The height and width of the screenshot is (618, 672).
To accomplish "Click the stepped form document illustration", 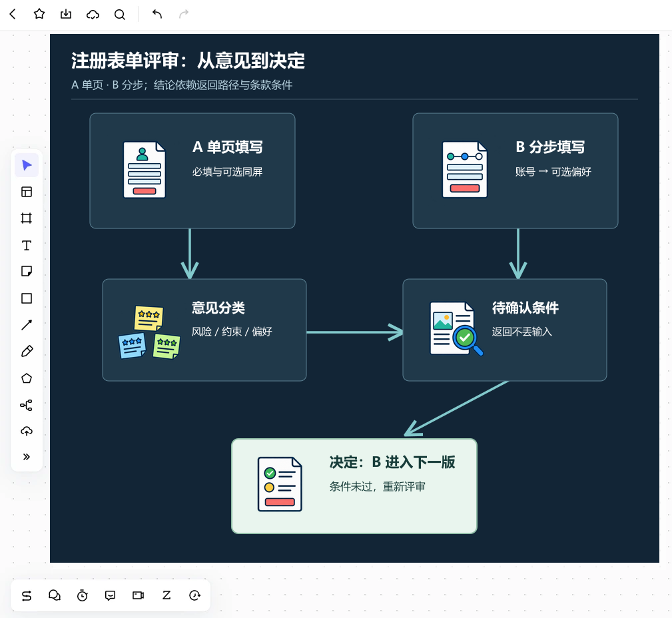I will (x=465, y=170).
